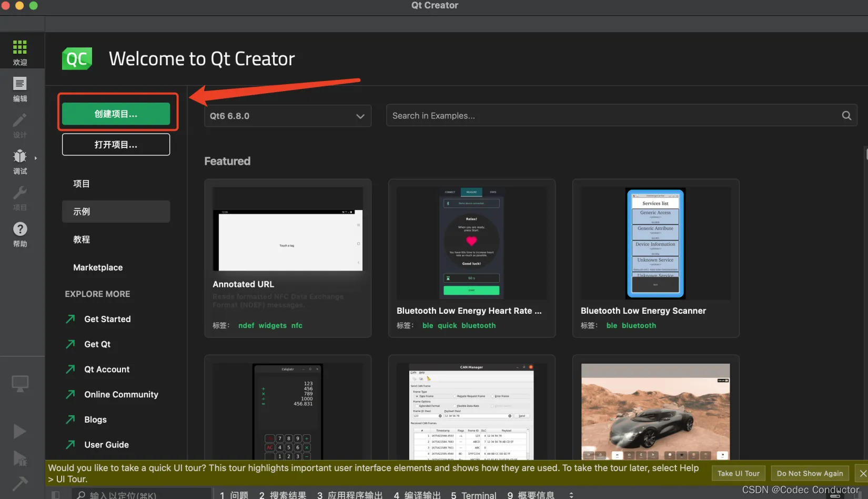Viewport: 868px width, 499px height.
Task: Close the UI tour notification bar
Action: tap(863, 474)
